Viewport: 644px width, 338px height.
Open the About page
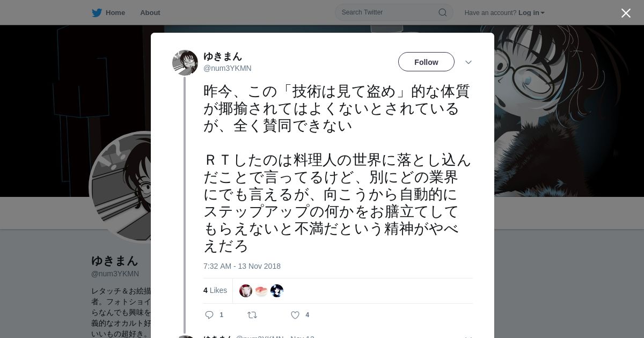click(150, 12)
